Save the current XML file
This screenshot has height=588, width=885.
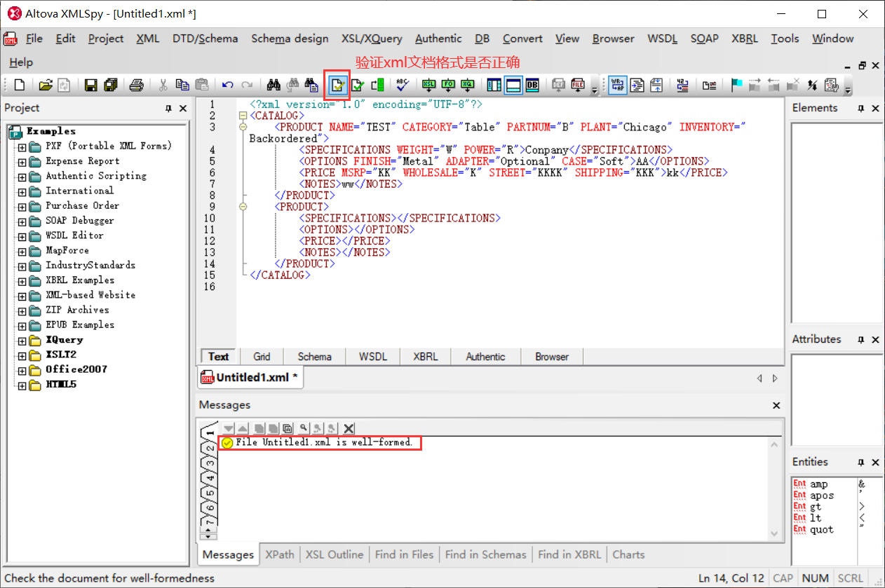tap(90, 85)
